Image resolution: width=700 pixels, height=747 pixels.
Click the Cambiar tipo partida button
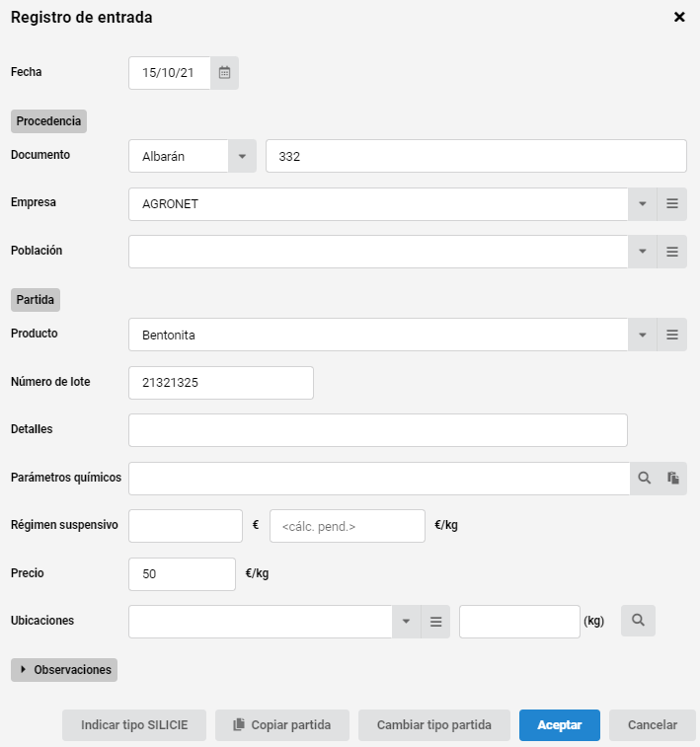tap(434, 725)
